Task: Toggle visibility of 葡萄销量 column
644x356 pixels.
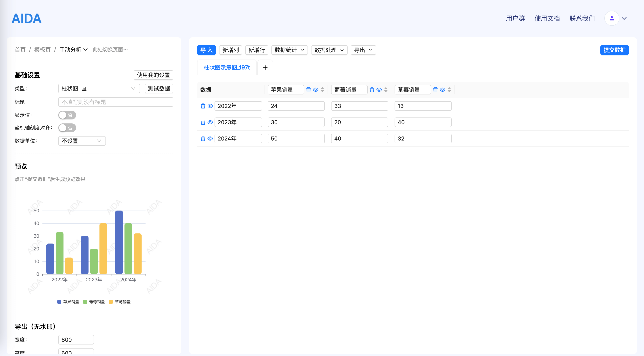Action: [379, 89]
